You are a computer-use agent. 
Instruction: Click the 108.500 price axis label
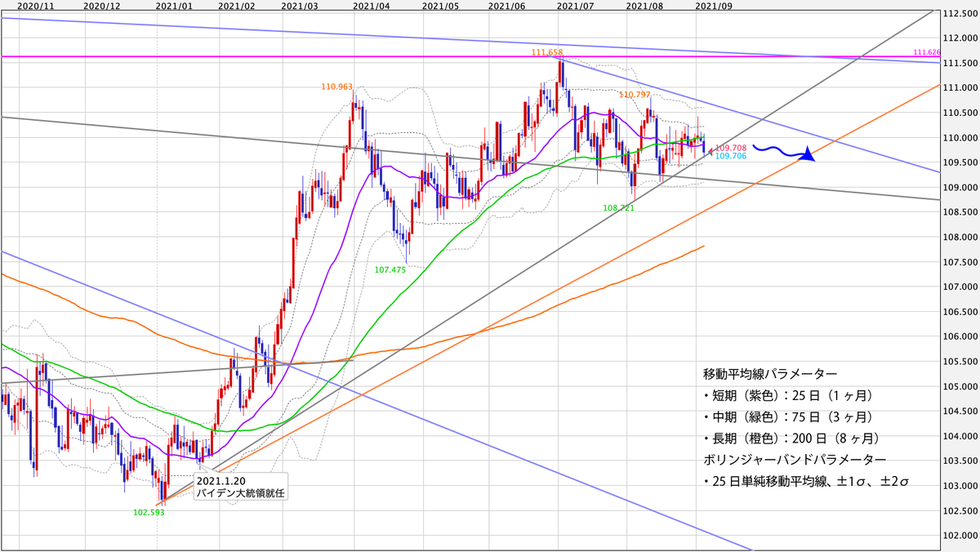[959, 213]
